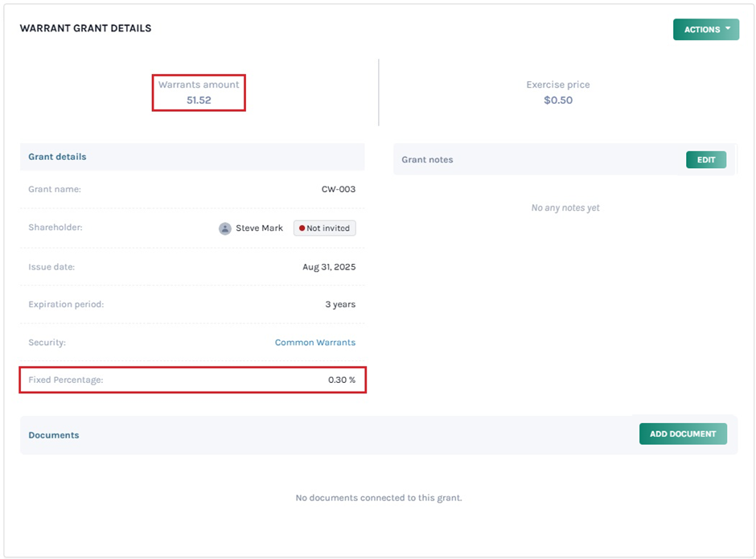Click the caret arrow on Actions button
756x559 pixels.
728,29
